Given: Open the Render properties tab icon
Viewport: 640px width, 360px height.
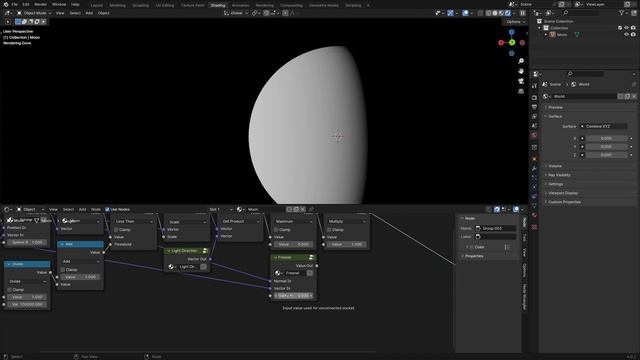Looking at the screenshot, I should 534,98.
